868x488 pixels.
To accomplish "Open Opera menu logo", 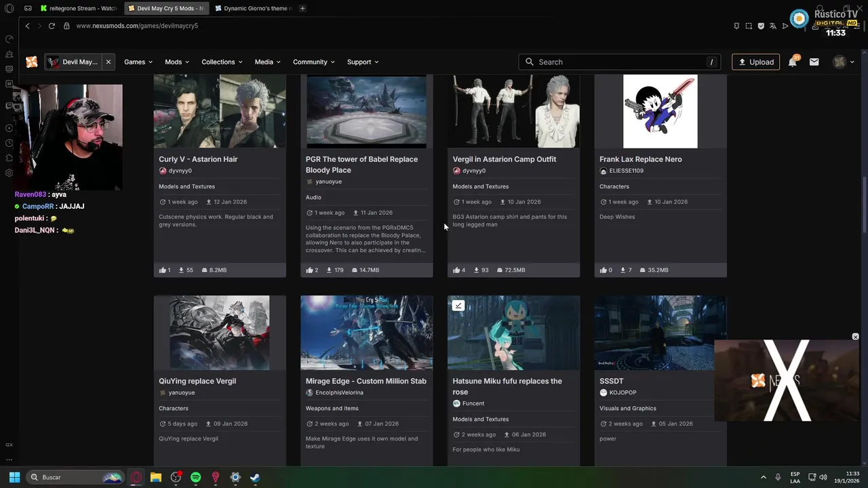I will click(x=9, y=8).
